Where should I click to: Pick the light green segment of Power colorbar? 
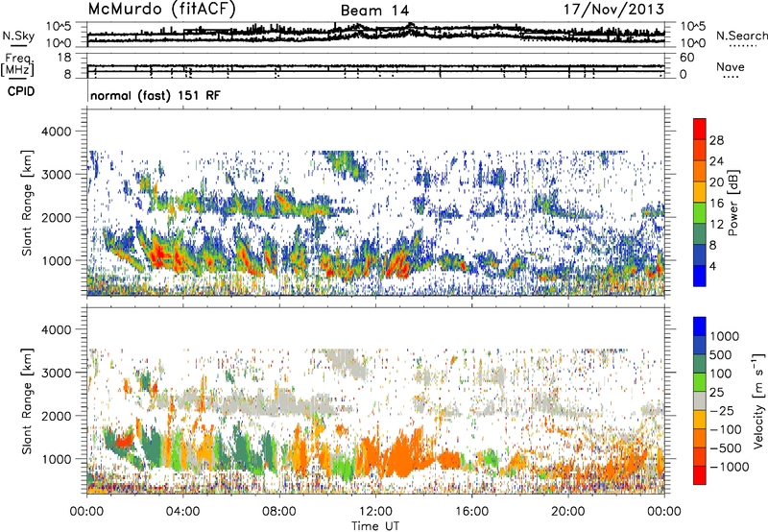(700, 212)
